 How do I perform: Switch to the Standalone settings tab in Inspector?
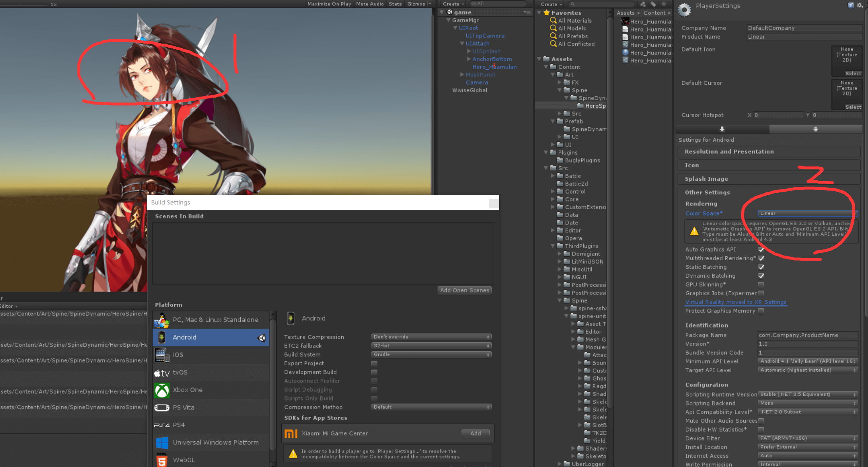[x=722, y=129]
